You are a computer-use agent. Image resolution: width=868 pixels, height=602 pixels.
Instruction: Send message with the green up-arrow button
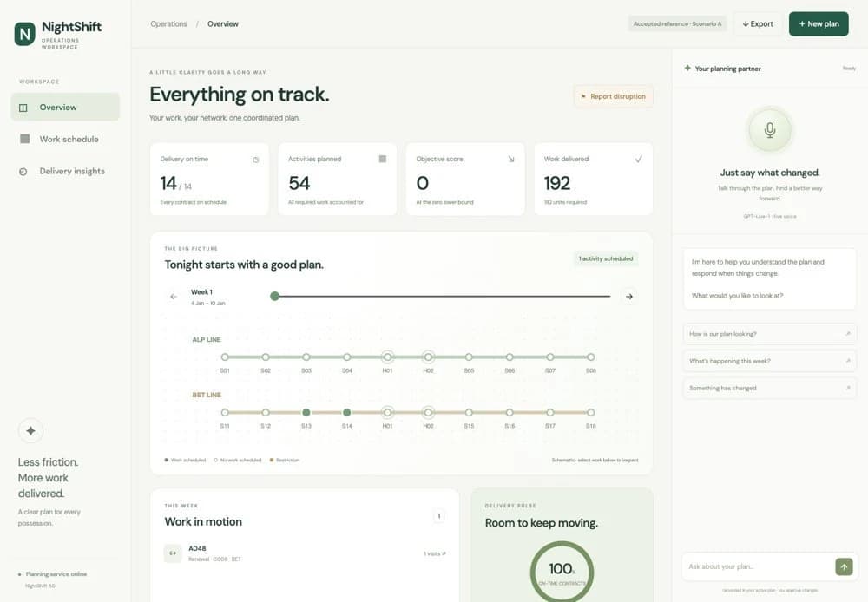click(844, 566)
